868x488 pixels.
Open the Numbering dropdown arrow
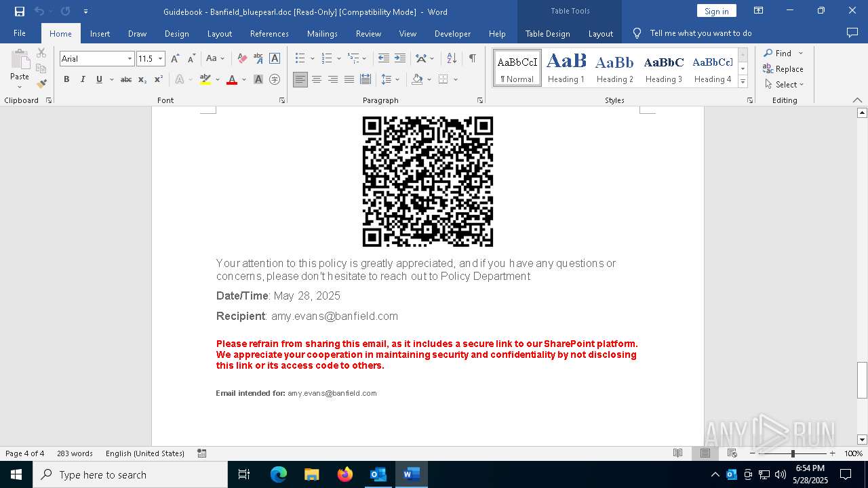[x=339, y=59]
